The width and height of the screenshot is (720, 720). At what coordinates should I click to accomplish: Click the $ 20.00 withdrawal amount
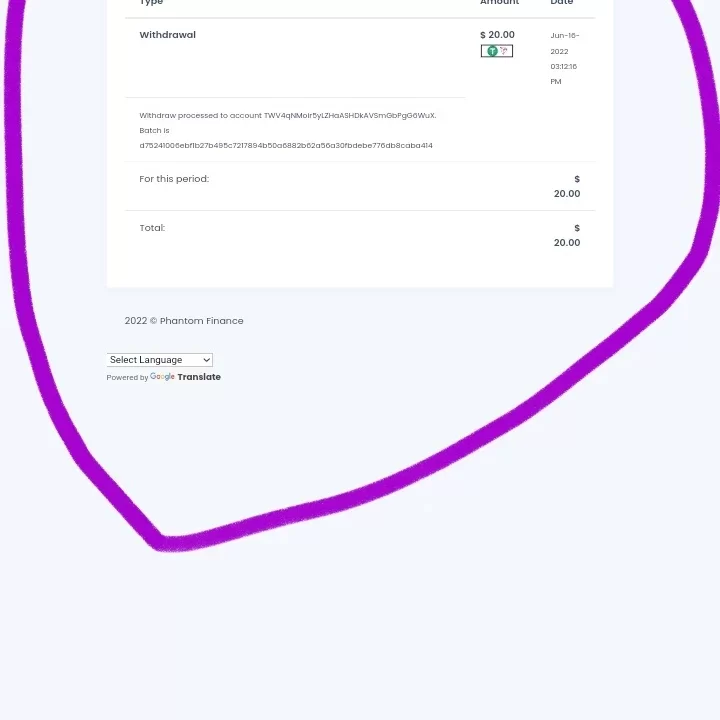497,35
